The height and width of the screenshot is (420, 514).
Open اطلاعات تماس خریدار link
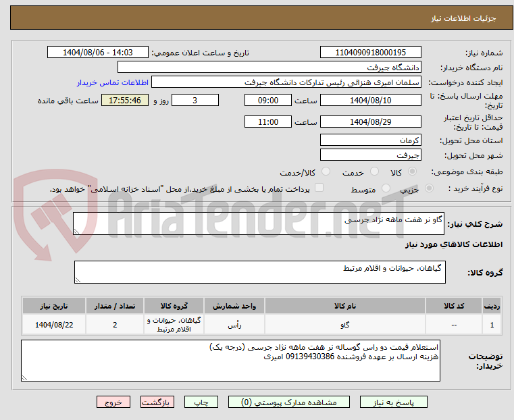[x=113, y=82]
